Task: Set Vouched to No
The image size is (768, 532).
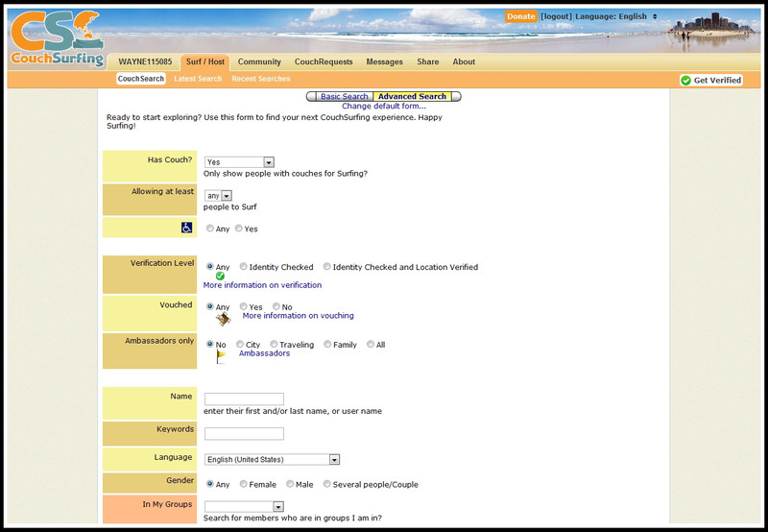Action: point(276,306)
